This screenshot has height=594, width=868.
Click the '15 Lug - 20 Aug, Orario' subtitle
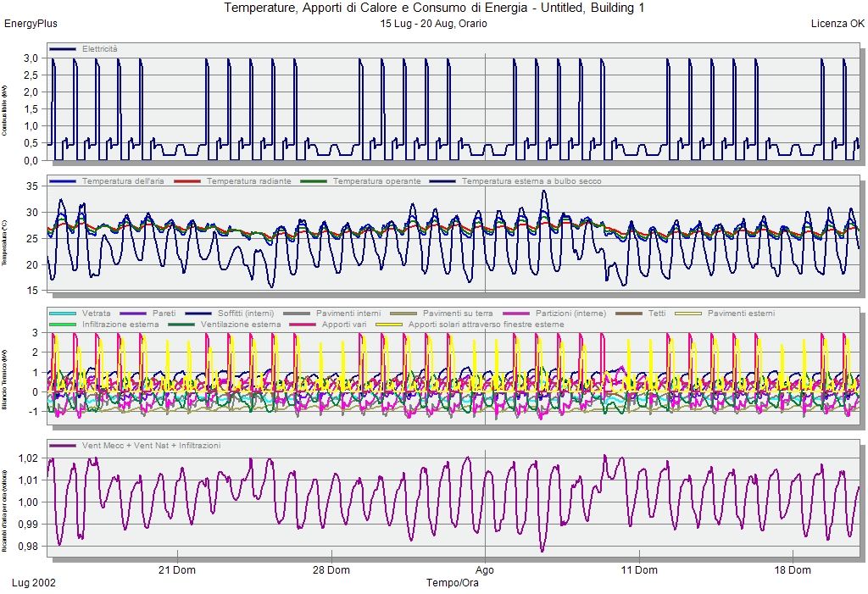[433, 24]
